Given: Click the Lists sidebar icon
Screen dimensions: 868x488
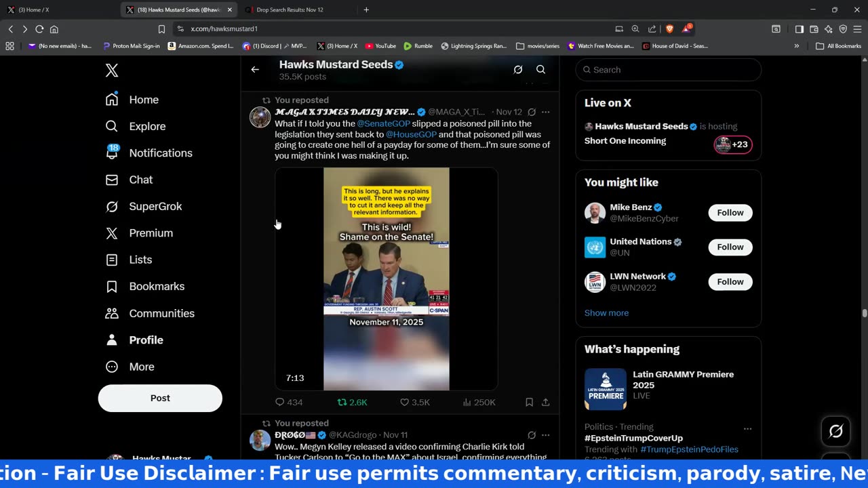Looking at the screenshot, I should tap(112, 260).
